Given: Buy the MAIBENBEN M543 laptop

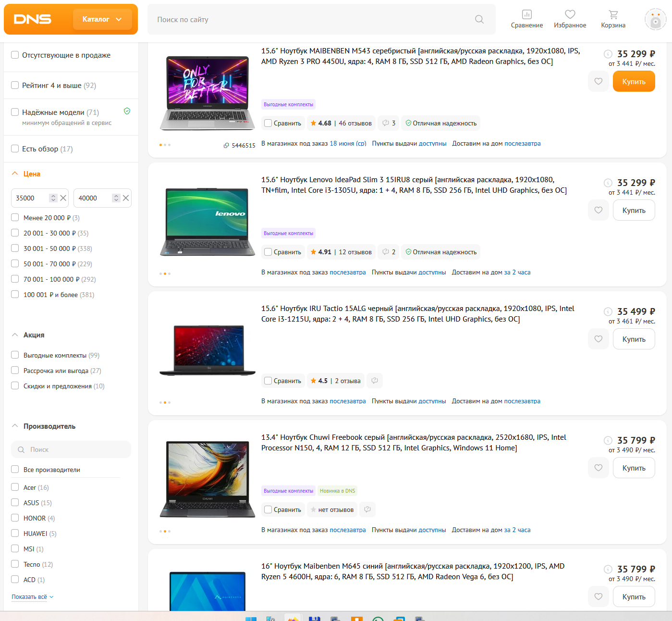Looking at the screenshot, I should [x=634, y=81].
